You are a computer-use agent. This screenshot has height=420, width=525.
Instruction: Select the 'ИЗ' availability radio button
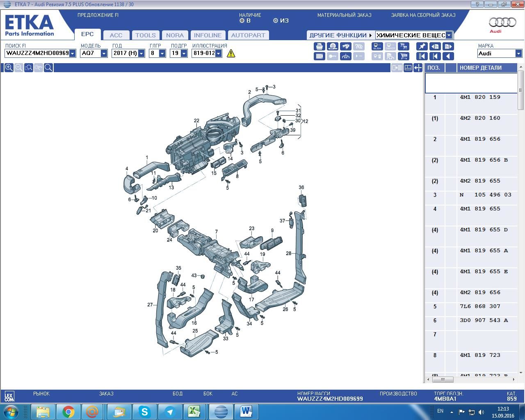pyautogui.click(x=276, y=21)
